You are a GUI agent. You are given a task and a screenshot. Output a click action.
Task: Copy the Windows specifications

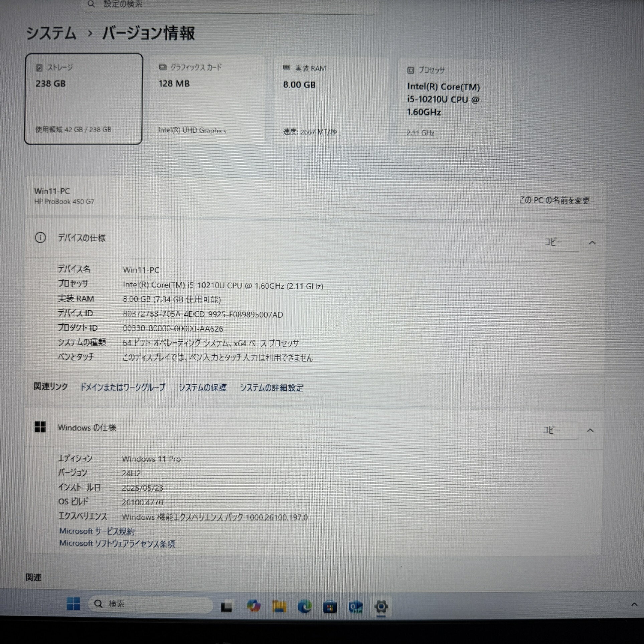click(x=550, y=430)
